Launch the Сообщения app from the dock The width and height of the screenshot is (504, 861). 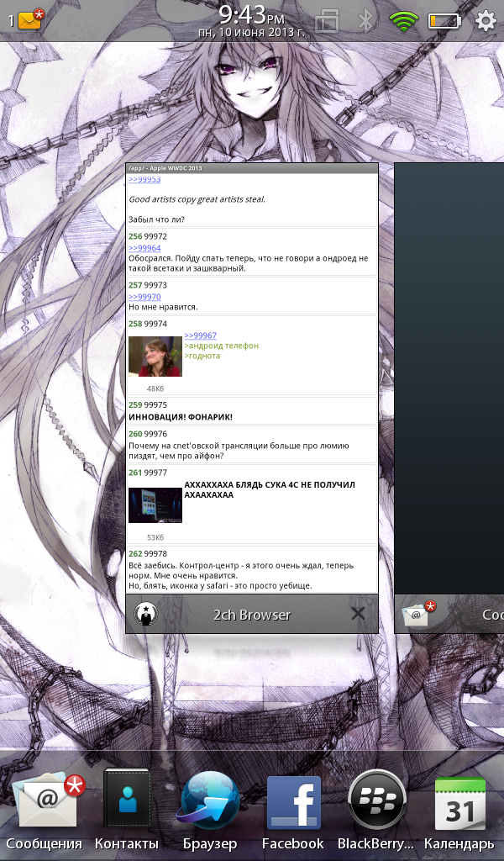point(45,811)
